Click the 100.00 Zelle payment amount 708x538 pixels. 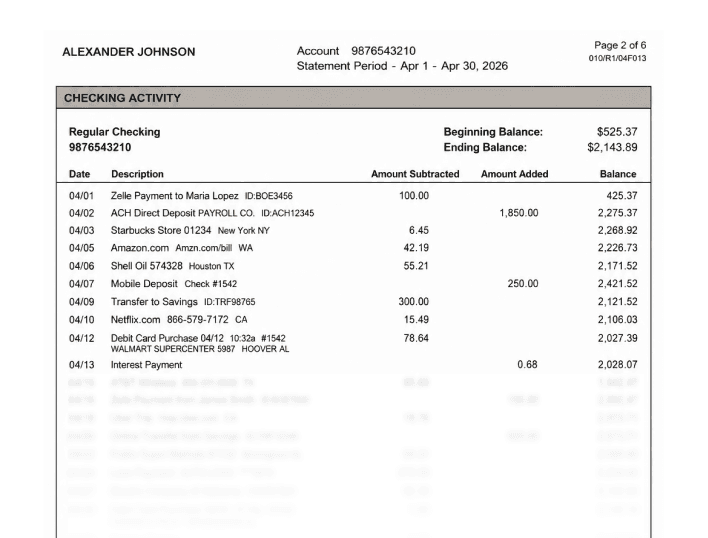(414, 195)
